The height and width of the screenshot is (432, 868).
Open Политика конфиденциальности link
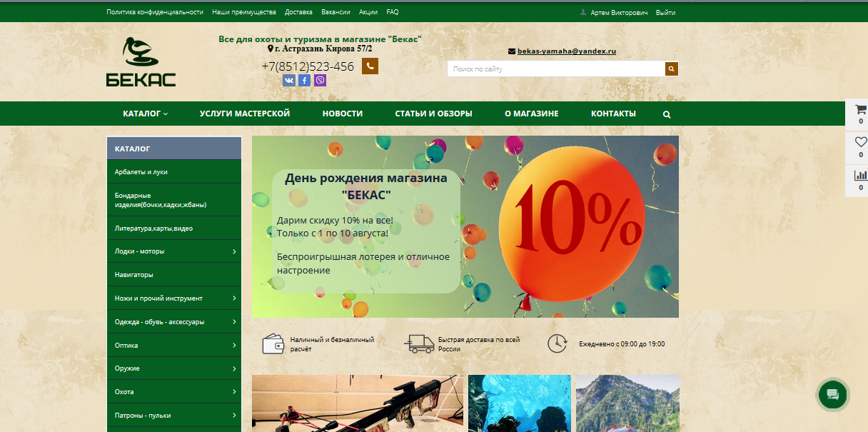[x=155, y=12]
